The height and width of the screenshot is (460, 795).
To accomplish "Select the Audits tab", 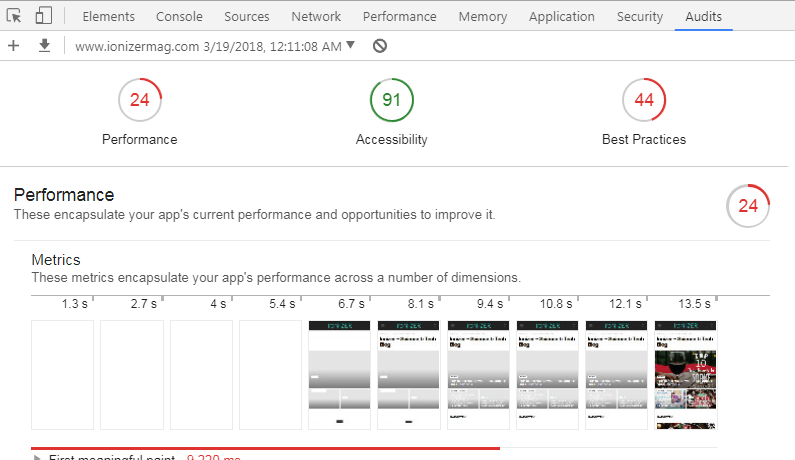I will [x=703, y=16].
